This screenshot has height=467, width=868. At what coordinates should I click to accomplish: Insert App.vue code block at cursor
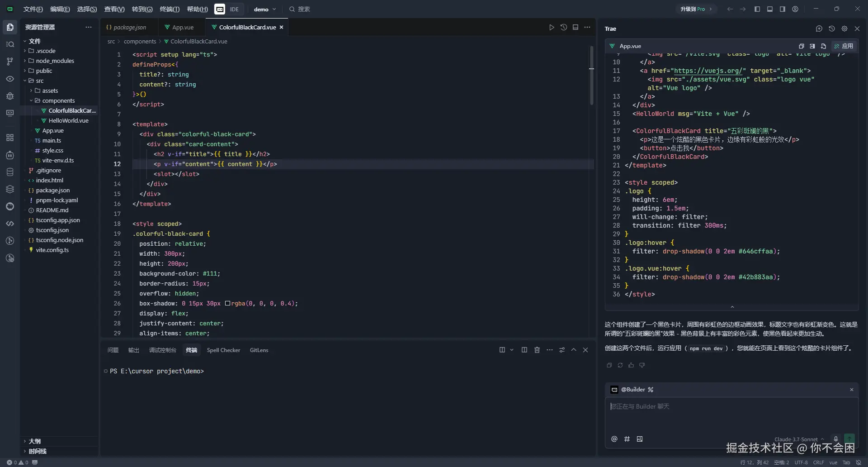click(812, 46)
